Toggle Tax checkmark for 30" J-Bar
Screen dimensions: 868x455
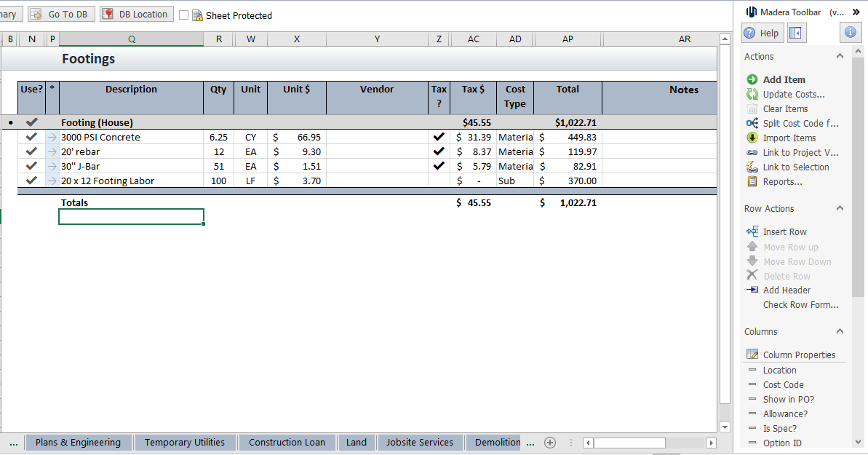click(439, 165)
